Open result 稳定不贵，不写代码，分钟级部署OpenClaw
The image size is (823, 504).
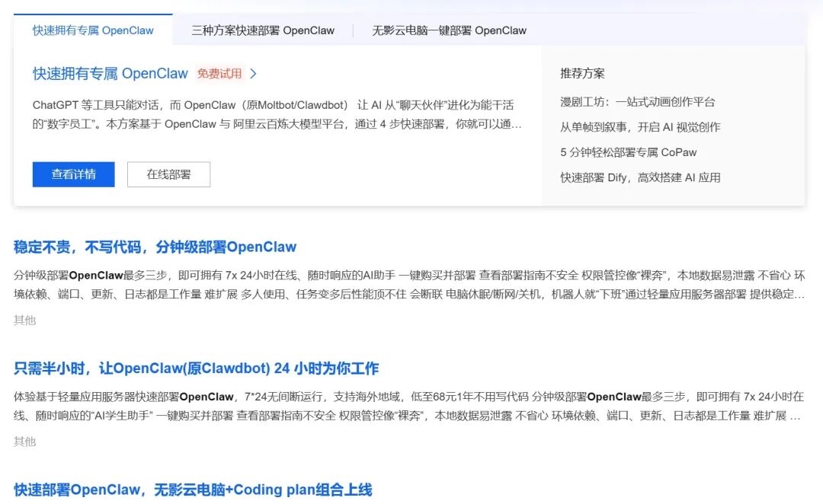coord(155,247)
